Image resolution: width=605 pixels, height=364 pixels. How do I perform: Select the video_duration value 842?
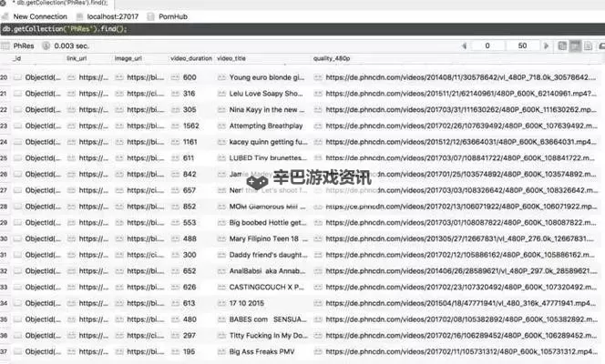(x=190, y=175)
